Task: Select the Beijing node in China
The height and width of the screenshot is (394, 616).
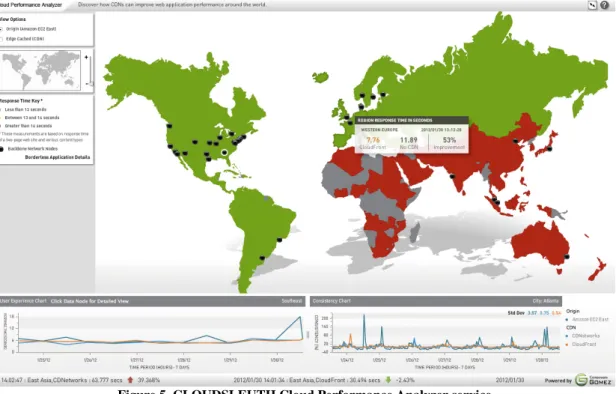Action: (x=515, y=141)
